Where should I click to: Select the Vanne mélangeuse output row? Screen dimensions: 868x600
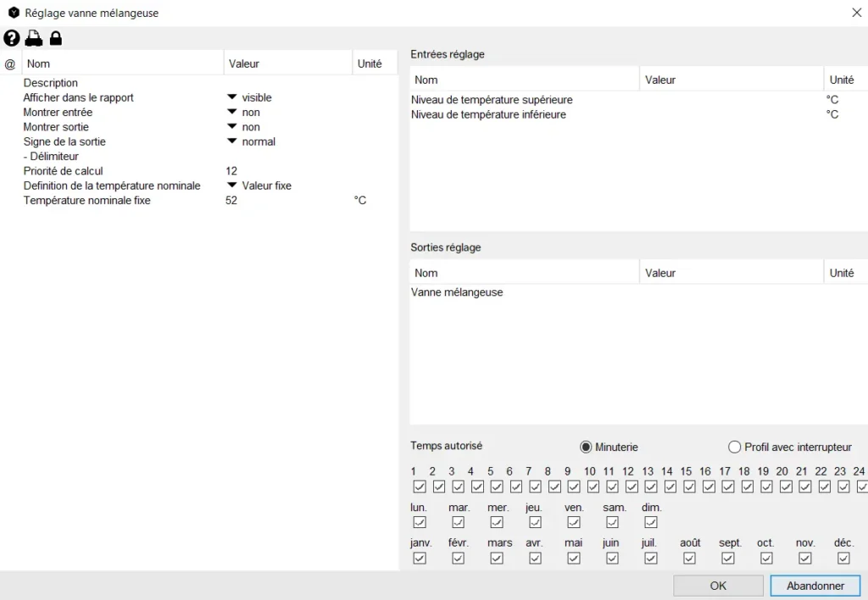[457, 292]
